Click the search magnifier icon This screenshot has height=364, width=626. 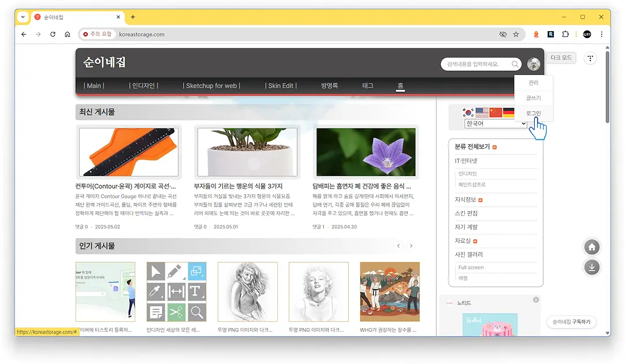tap(516, 64)
